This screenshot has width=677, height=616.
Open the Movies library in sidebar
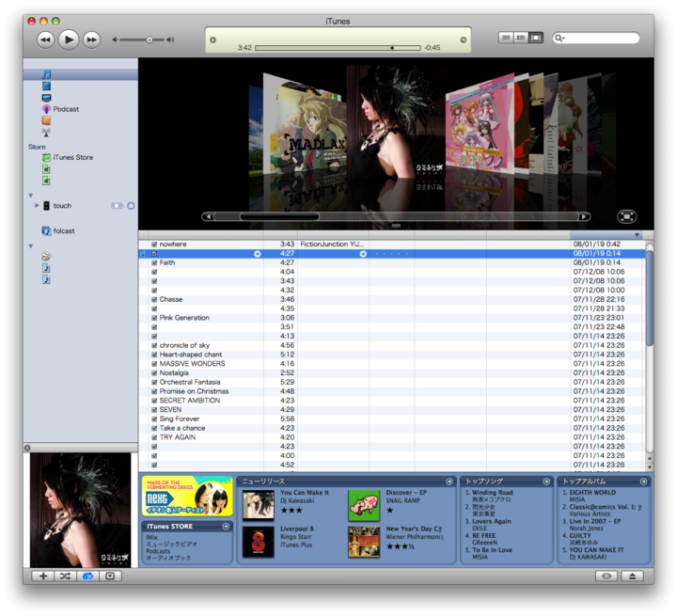tap(46, 86)
